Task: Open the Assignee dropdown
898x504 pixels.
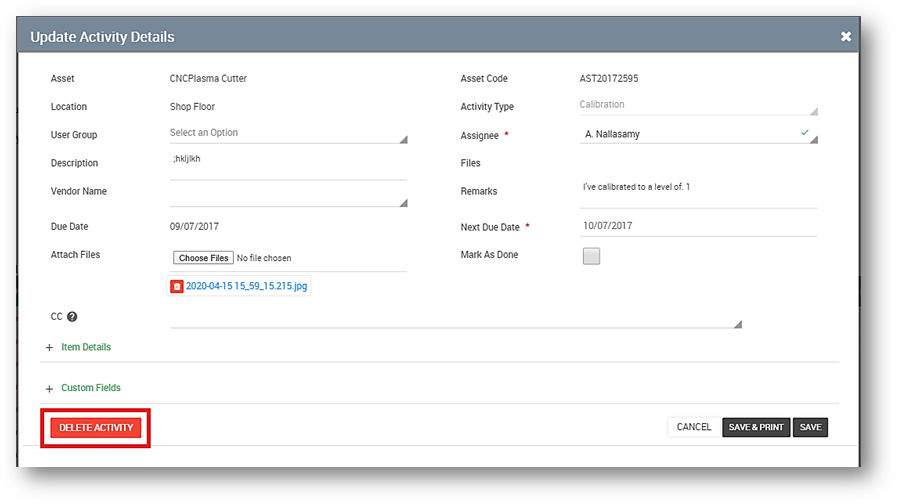Action: tap(698, 134)
